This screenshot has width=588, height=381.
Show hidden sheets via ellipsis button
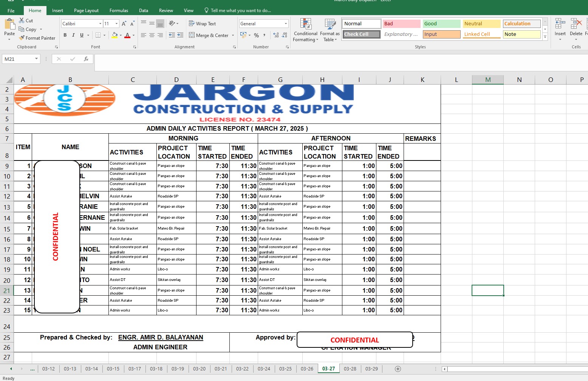coord(32,369)
